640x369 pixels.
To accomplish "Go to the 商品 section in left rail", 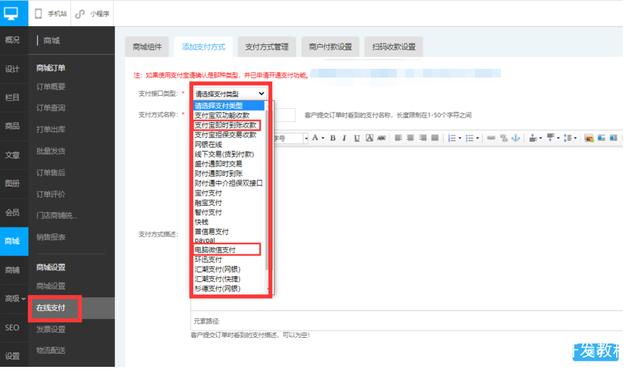I will click(x=12, y=126).
